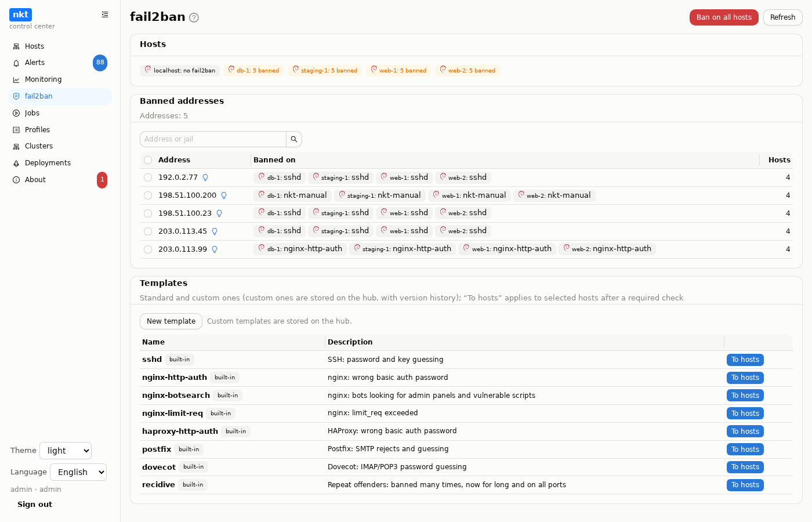Click the lightbulb icon beside 192.0.2.77
The width and height of the screenshot is (812, 522).
tap(205, 177)
